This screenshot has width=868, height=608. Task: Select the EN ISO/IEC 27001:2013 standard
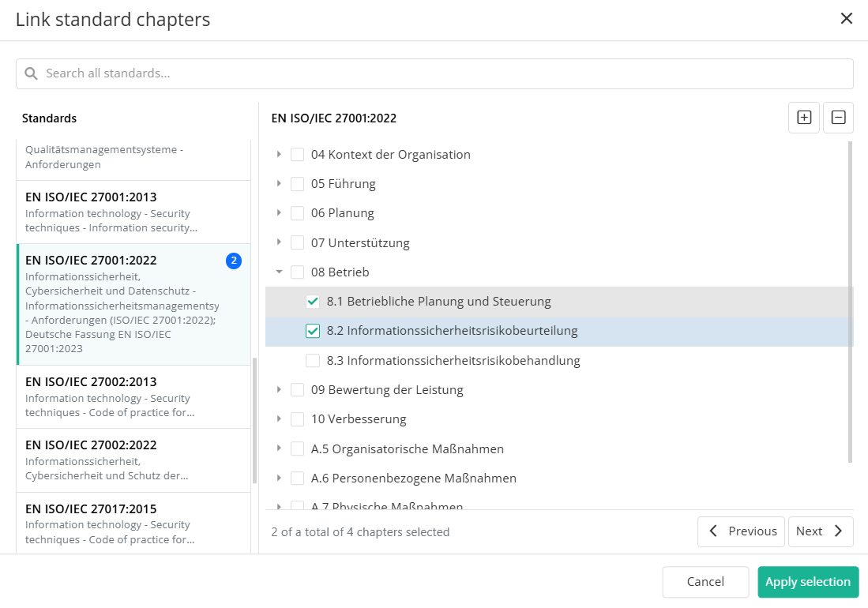(133, 212)
